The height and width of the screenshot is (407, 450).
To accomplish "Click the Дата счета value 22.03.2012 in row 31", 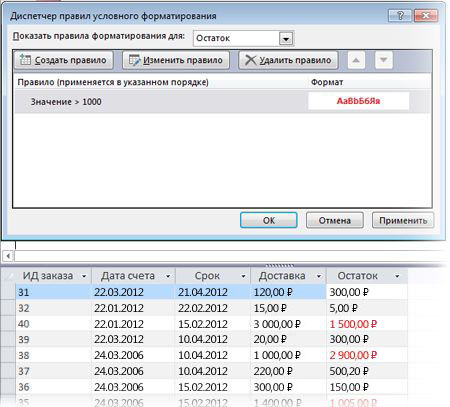I will tap(119, 292).
